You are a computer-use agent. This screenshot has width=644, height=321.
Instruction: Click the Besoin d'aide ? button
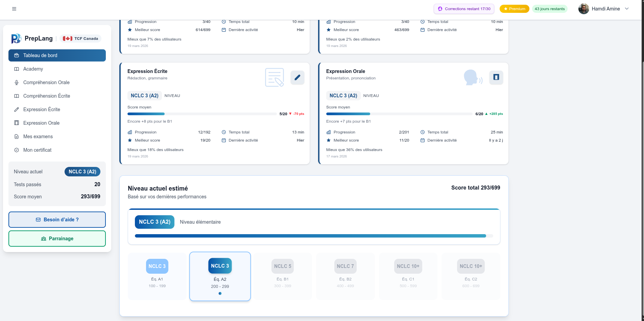(x=57, y=220)
